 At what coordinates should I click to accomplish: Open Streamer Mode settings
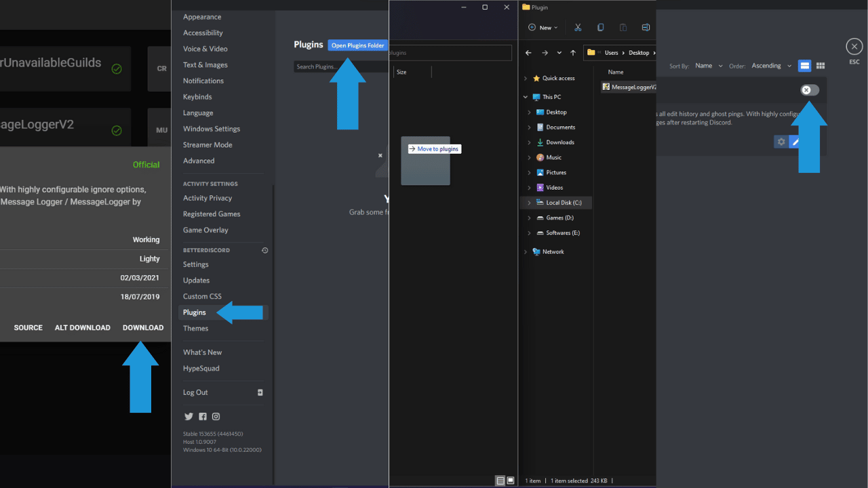208,145
